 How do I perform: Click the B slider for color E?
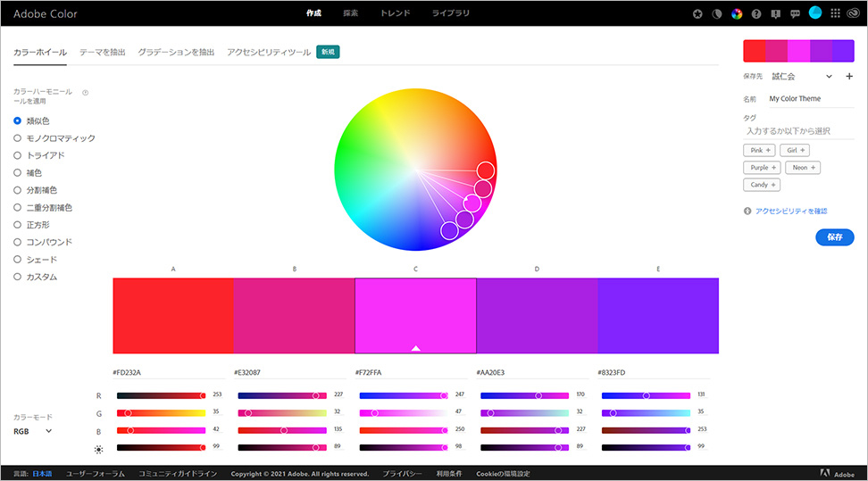tap(646, 430)
